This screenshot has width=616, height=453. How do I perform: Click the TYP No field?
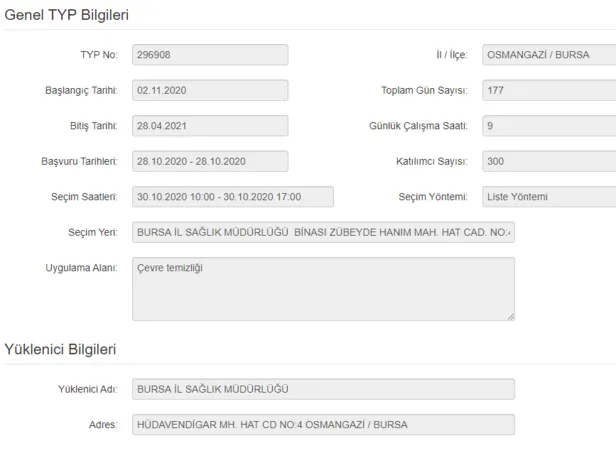pyautogui.click(x=210, y=55)
